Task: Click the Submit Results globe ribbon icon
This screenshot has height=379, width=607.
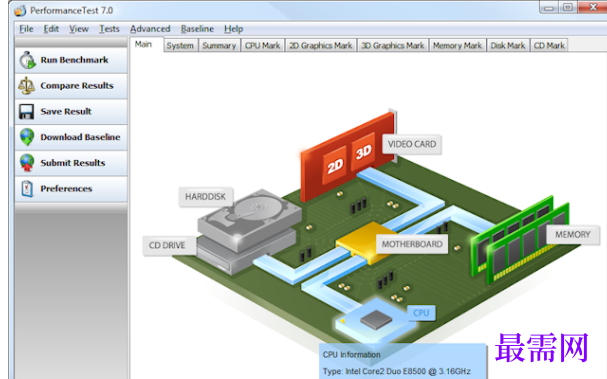Action: click(x=27, y=163)
